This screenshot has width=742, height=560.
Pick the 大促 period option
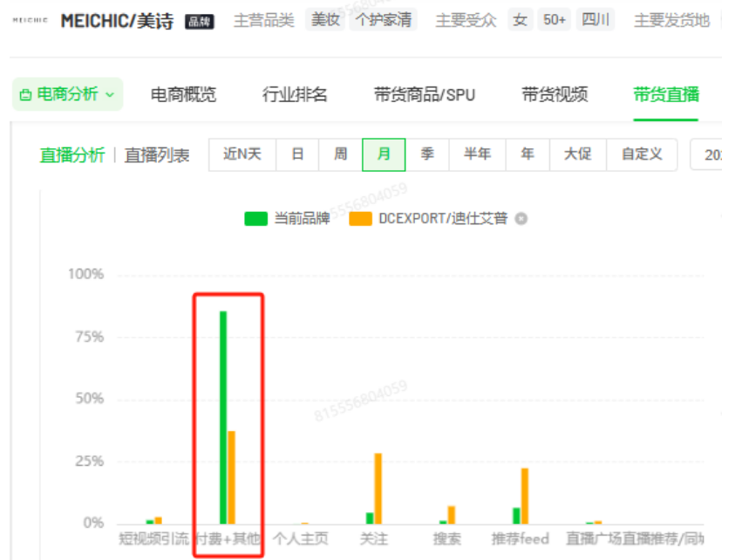(577, 154)
